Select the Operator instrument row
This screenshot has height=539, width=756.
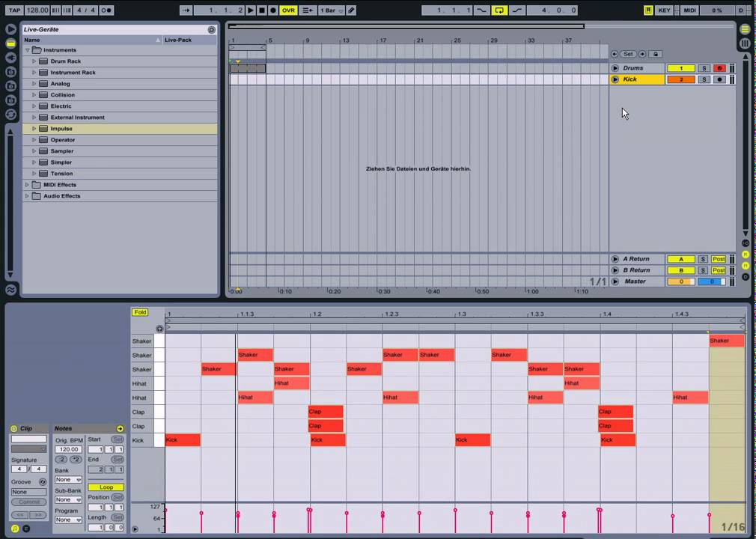(x=120, y=140)
